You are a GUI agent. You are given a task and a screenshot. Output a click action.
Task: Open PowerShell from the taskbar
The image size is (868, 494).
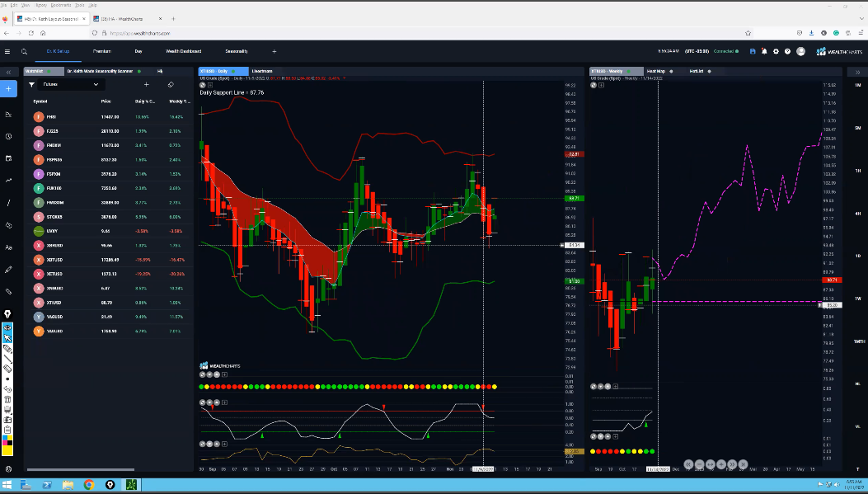click(48, 485)
